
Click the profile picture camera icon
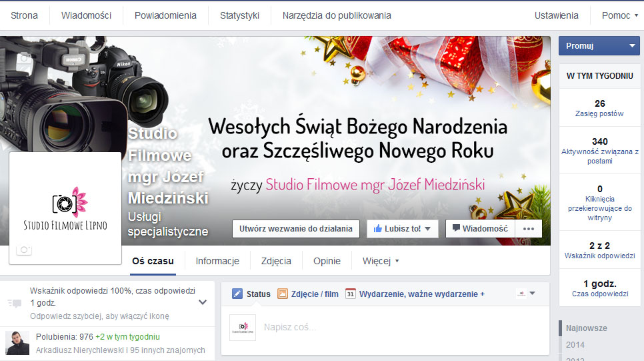[x=24, y=250]
